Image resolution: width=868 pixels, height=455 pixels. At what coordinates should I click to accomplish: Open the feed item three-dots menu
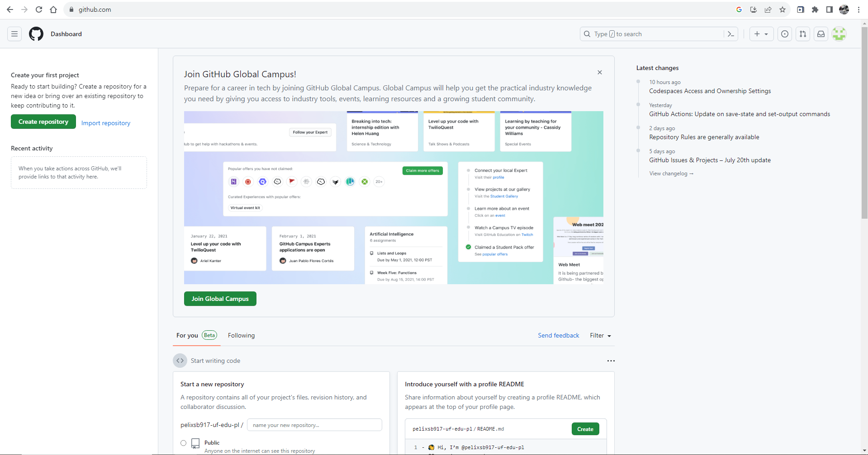coord(611,361)
